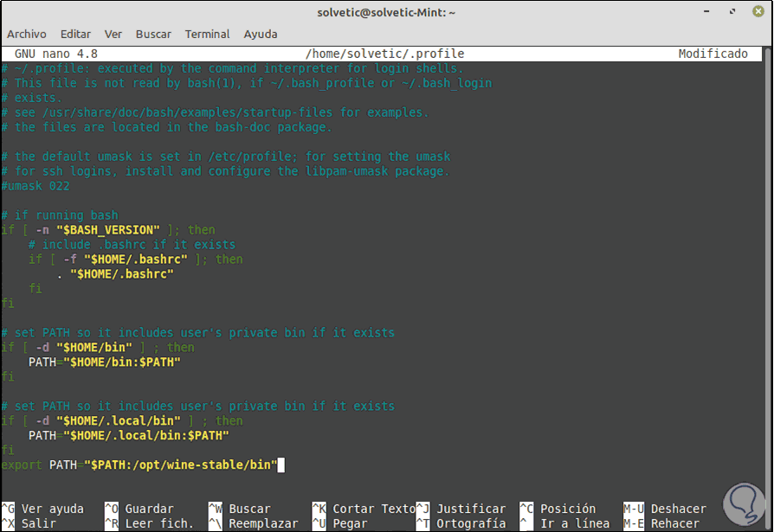Click the Cortar Texto shortcut label

pyautogui.click(x=374, y=509)
